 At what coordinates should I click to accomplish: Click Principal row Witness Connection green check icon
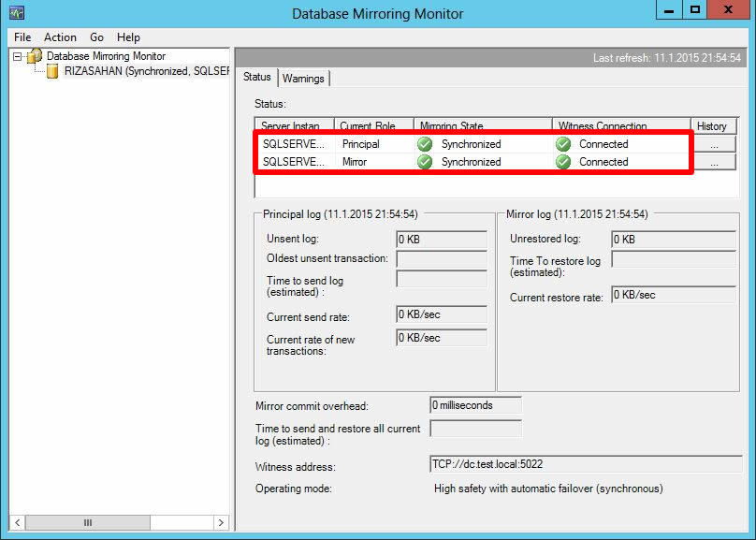[563, 144]
